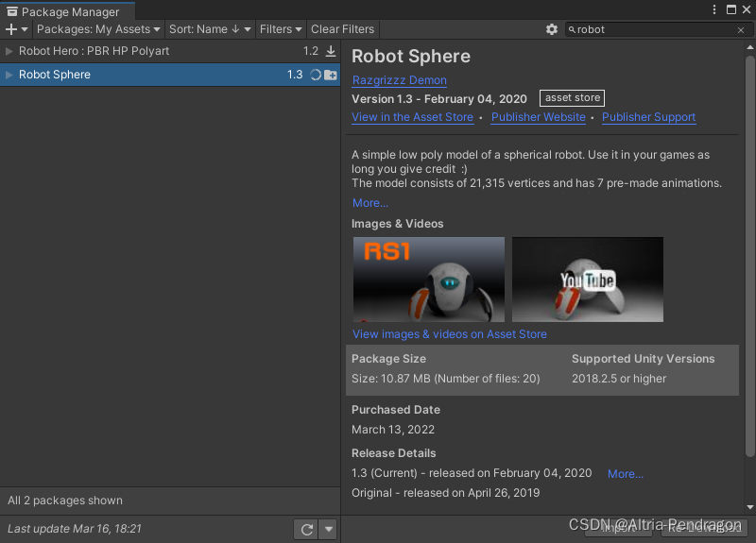Open the settings gear menu
Viewport: 756px width, 543px height.
(x=552, y=29)
